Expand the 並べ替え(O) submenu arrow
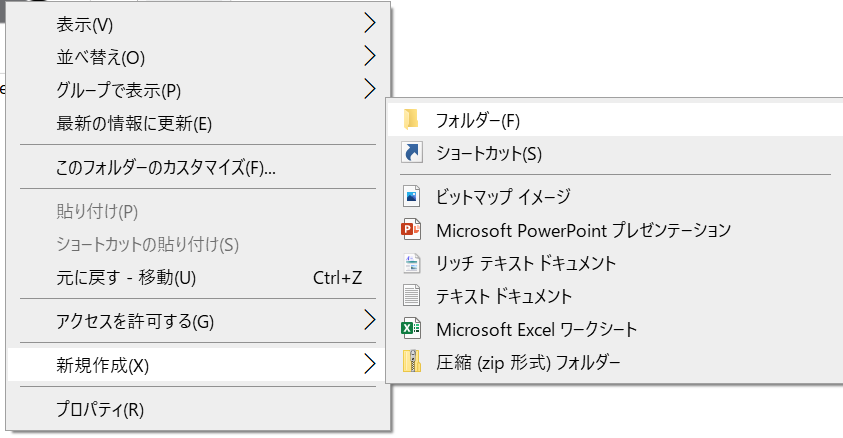 [x=369, y=56]
